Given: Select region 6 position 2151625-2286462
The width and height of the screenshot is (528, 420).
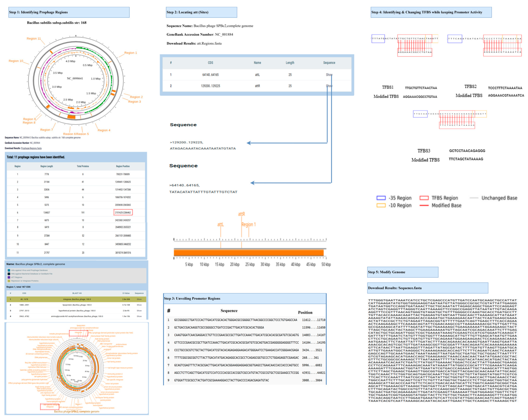Looking at the screenshot, I should pyautogui.click(x=123, y=212).
